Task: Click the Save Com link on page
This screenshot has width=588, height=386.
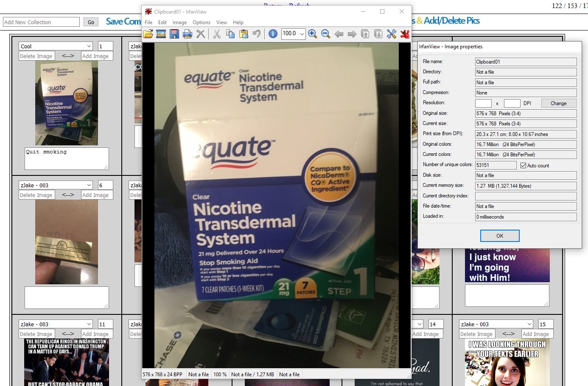Action: click(x=123, y=21)
